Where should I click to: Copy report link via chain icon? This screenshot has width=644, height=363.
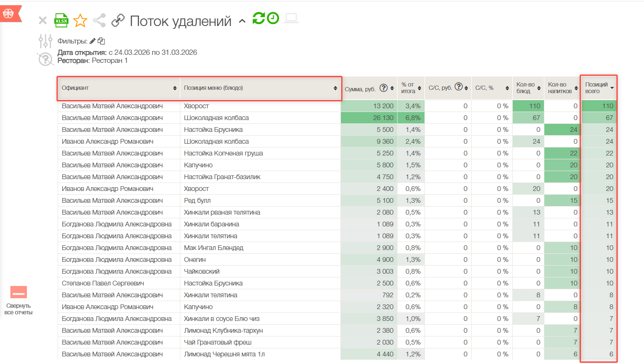118,20
